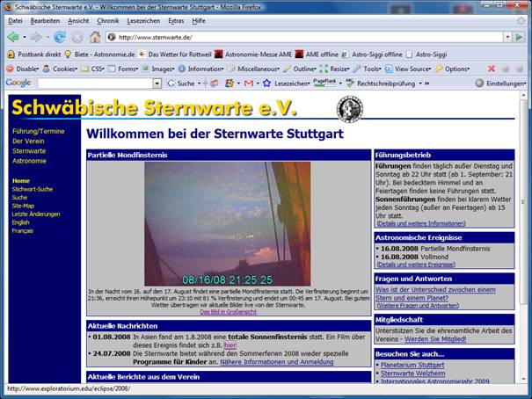
Task: Click the URL address bar field
Action: click(x=304, y=37)
